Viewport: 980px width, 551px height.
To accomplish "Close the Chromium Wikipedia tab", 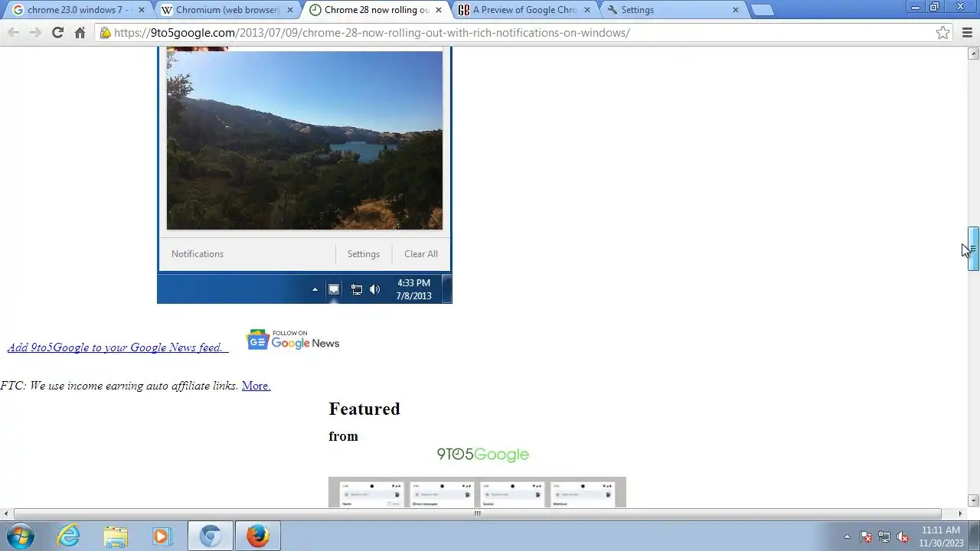I will point(289,10).
